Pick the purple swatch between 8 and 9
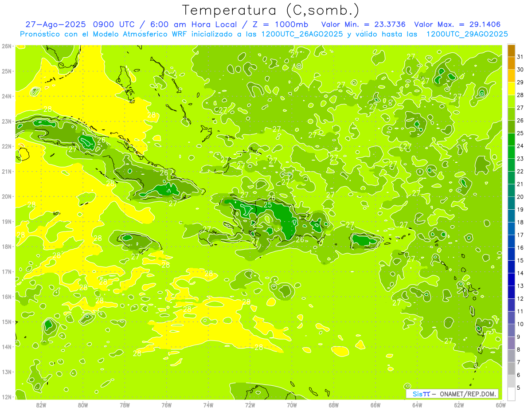 click(511, 343)
